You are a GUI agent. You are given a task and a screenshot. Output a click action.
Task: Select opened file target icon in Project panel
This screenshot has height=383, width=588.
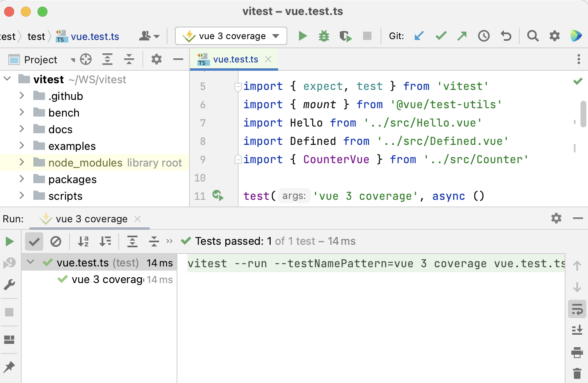(x=86, y=60)
